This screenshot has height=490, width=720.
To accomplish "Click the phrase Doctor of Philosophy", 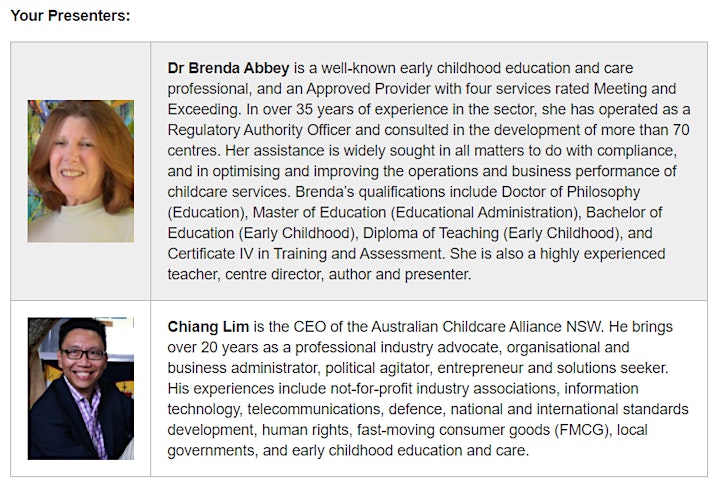I will point(571,191).
